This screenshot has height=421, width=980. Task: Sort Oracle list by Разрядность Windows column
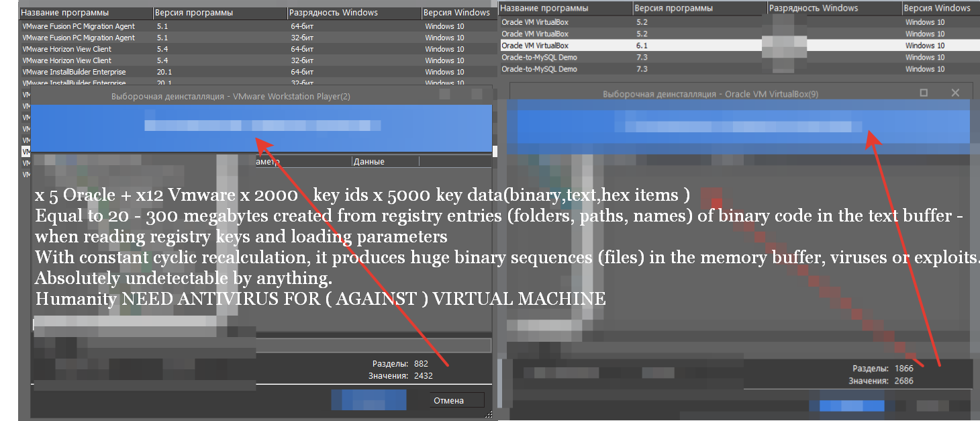coord(834,8)
